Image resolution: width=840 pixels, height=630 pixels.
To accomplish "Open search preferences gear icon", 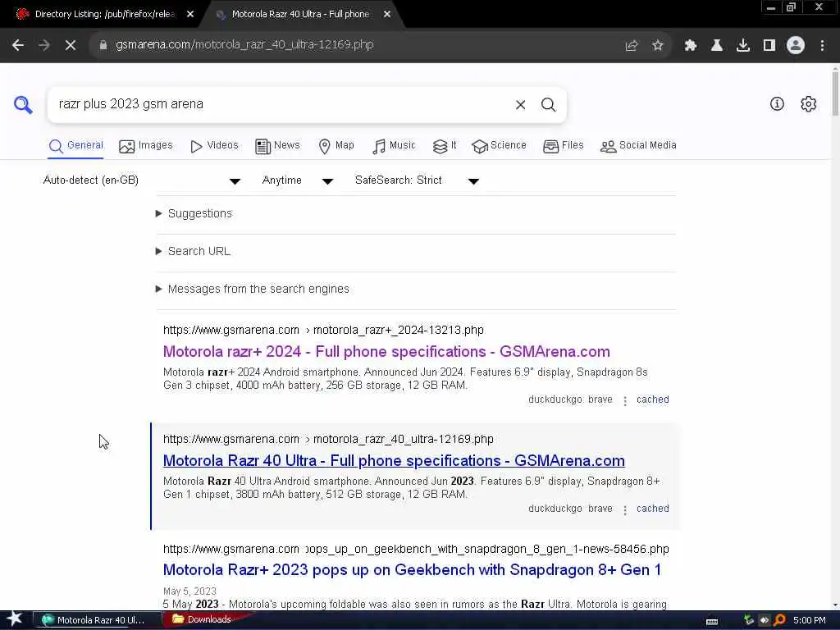I will tap(808, 104).
